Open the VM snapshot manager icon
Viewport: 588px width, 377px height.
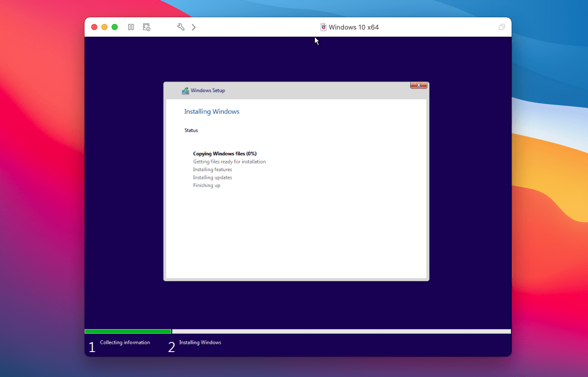click(147, 27)
